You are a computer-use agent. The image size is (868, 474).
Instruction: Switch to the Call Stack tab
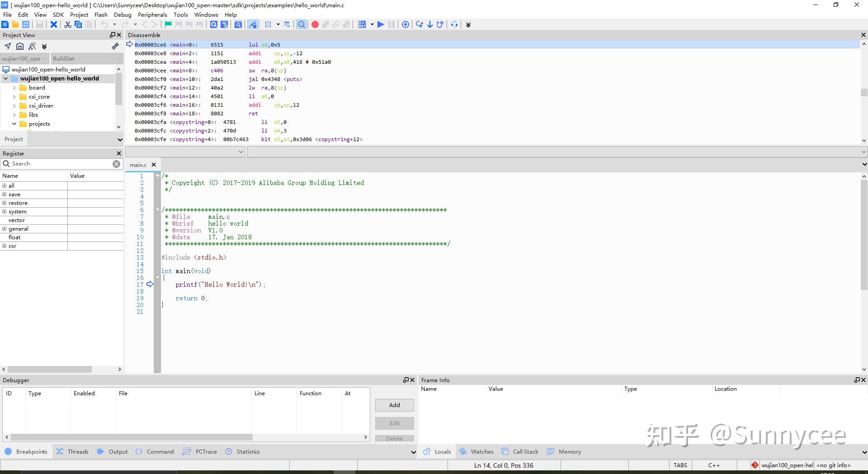pos(525,451)
